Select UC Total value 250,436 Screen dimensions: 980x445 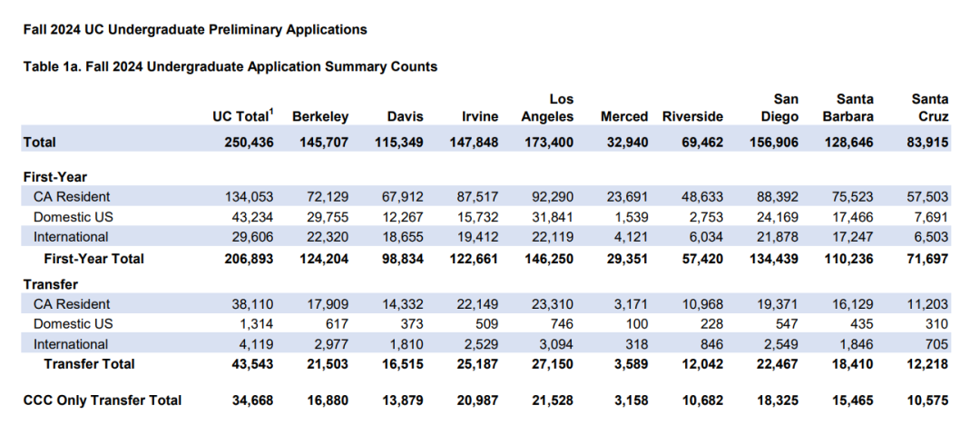(x=249, y=142)
